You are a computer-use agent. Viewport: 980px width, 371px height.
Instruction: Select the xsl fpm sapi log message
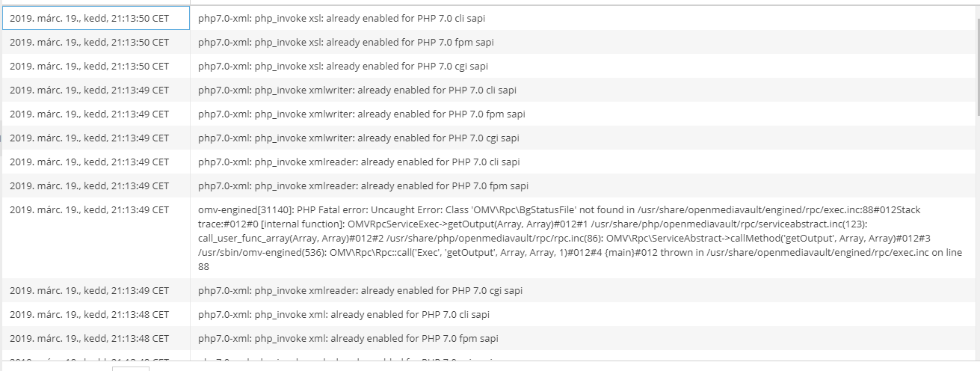[345, 42]
